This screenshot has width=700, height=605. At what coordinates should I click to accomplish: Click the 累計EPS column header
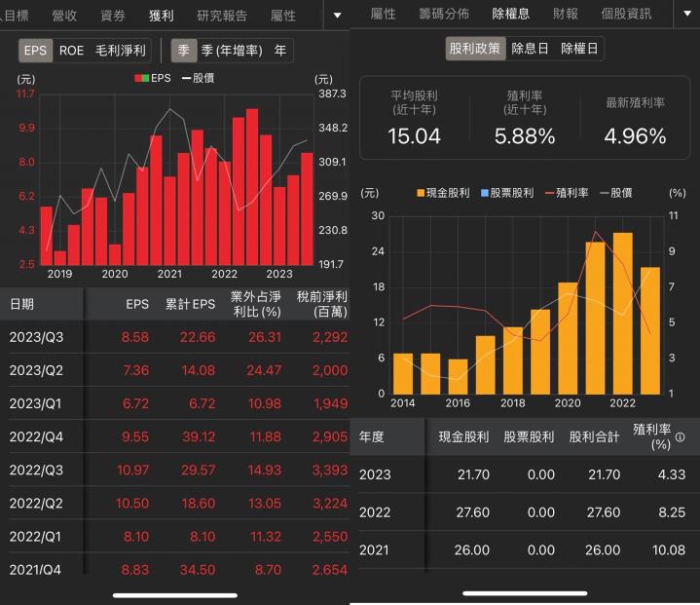(x=190, y=304)
